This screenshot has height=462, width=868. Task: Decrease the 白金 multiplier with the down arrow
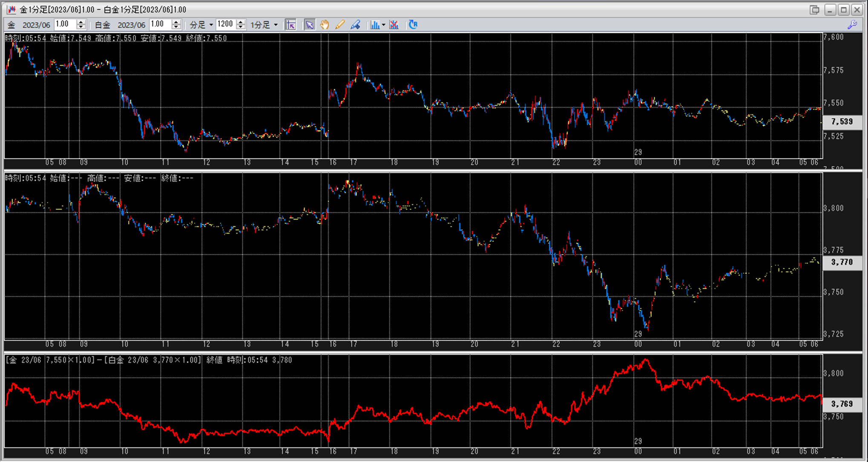click(x=176, y=27)
